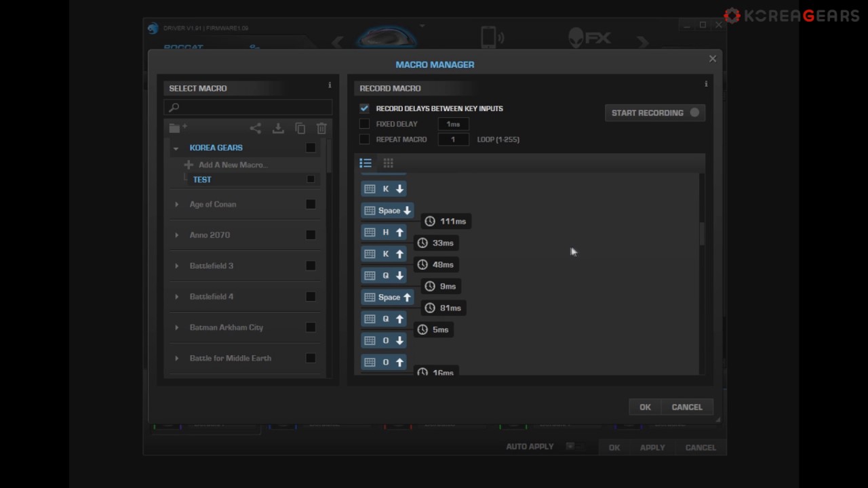Toggle Record Delays Between Key Inputs checkbox
The width and height of the screenshot is (868, 488).
tap(364, 108)
